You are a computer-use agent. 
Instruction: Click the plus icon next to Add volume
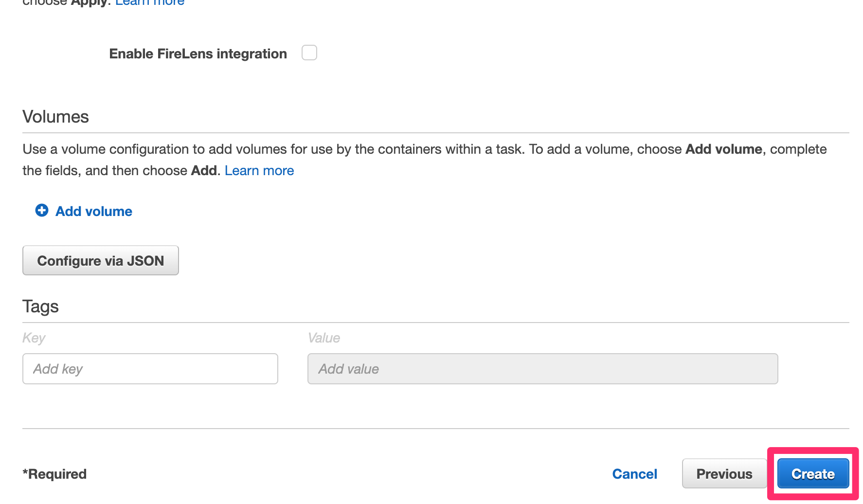tap(42, 210)
